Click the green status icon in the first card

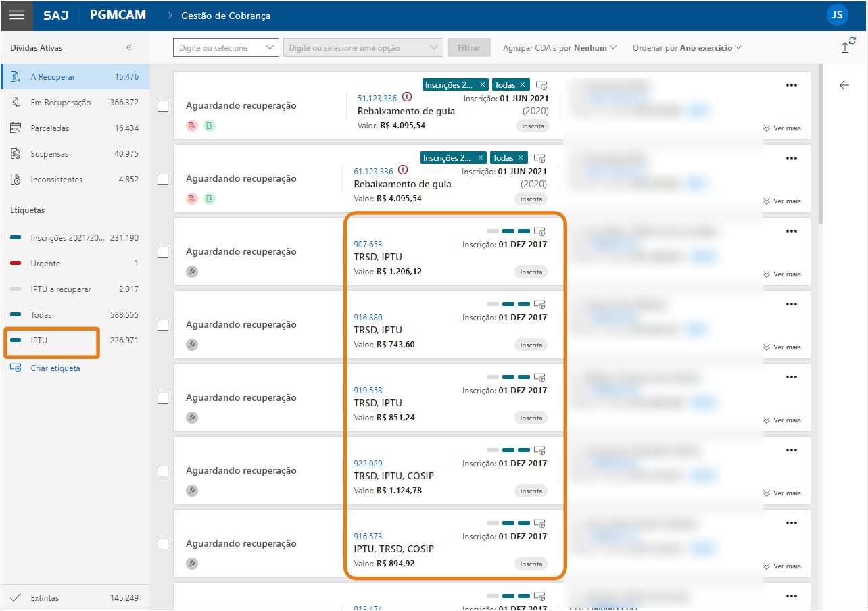[x=210, y=126]
